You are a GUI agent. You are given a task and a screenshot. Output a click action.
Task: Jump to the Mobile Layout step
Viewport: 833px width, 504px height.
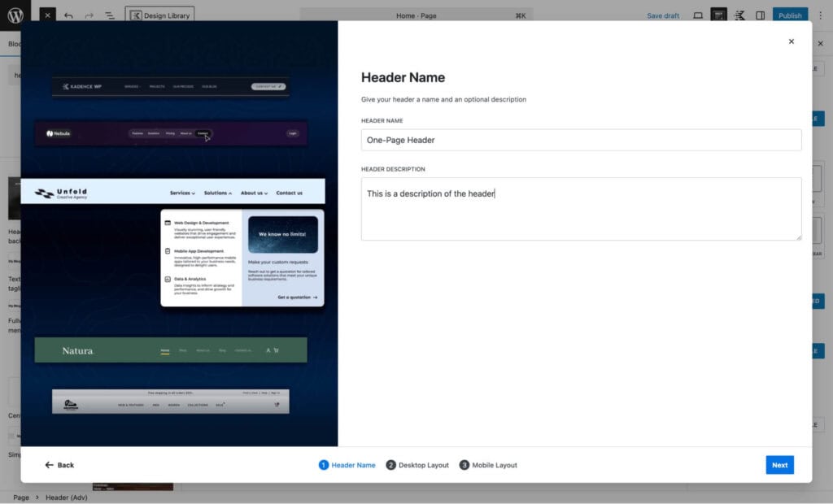click(x=488, y=465)
